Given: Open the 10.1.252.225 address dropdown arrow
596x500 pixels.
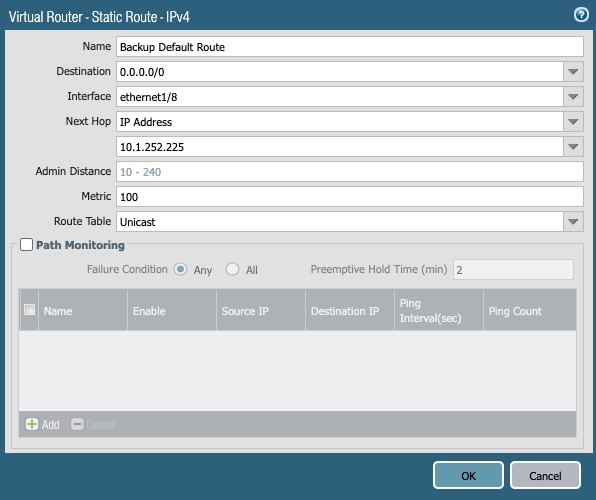Looking at the screenshot, I should click(573, 147).
